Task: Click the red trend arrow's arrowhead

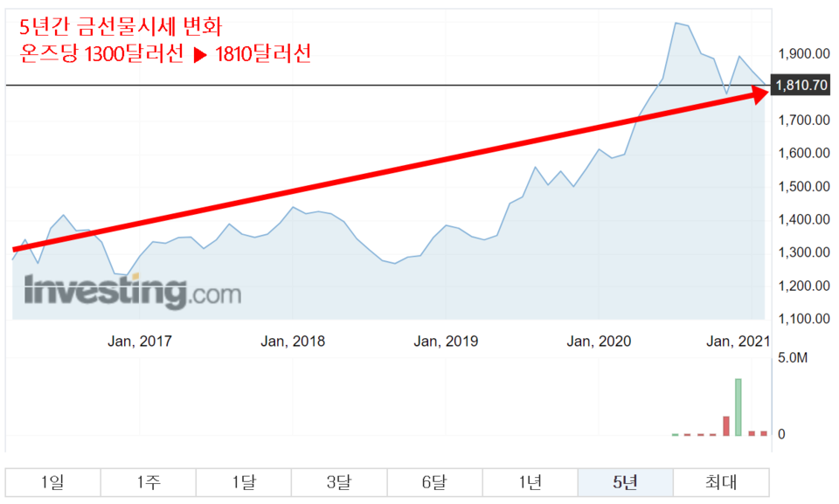Action: point(758,93)
